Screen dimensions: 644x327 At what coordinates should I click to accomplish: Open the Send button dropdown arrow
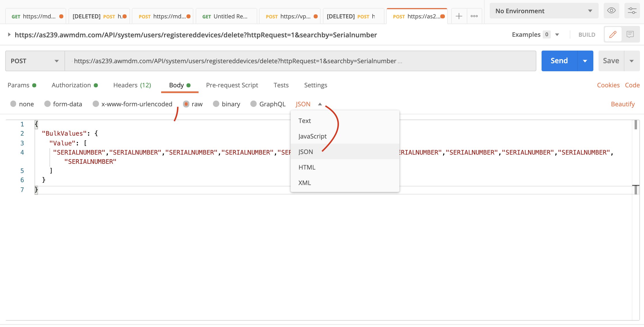[585, 61]
